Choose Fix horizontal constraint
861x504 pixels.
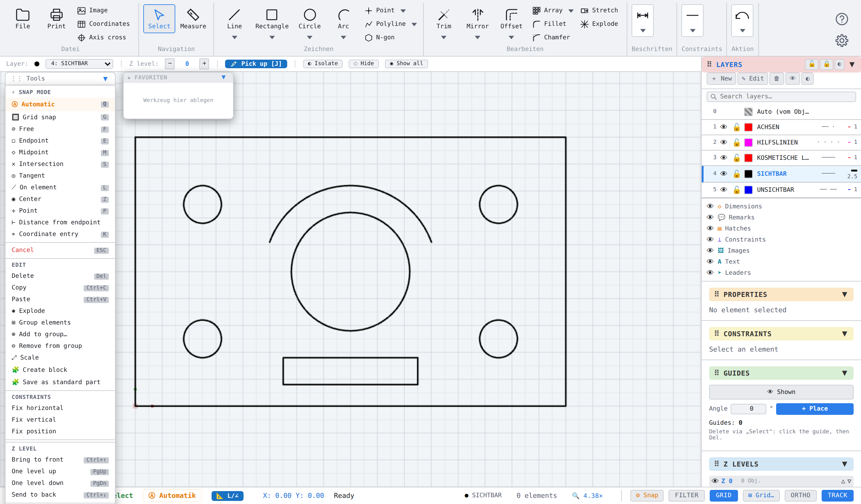click(61, 408)
